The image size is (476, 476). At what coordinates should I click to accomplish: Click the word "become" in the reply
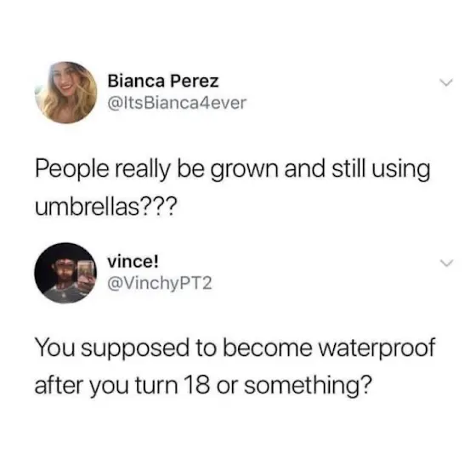(x=268, y=348)
